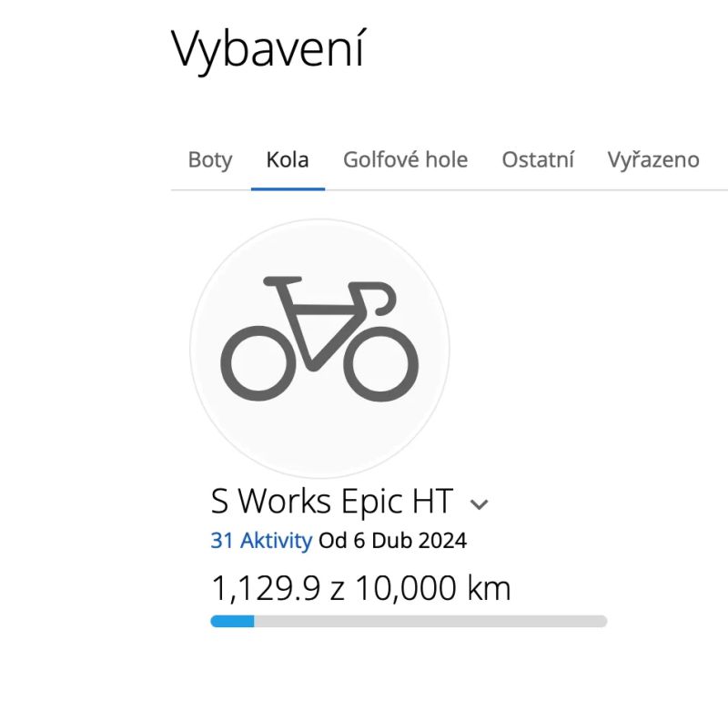The image size is (728, 722).
Task: Open the circular bike avatar thumbnail
Action: click(319, 349)
